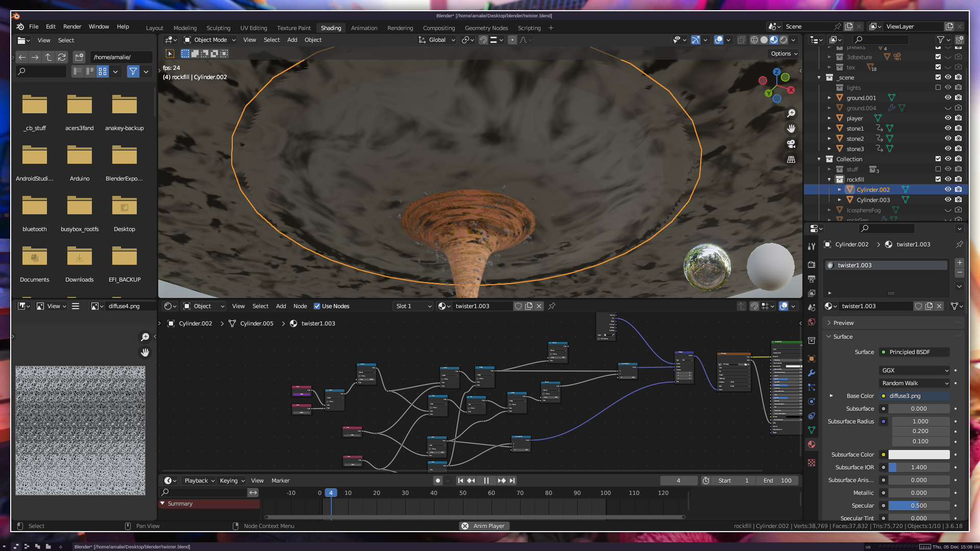The image size is (980, 551).
Task: Click the pause playback button
Action: [486, 481]
